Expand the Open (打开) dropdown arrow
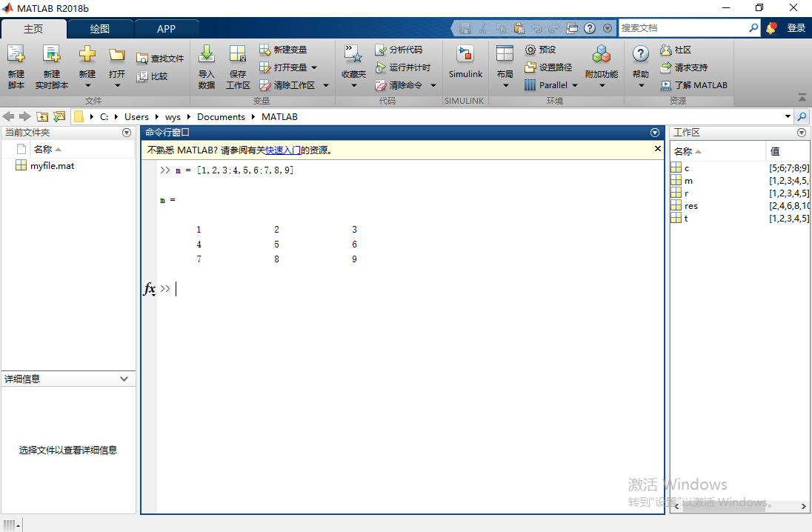The image size is (812, 532). tap(118, 85)
